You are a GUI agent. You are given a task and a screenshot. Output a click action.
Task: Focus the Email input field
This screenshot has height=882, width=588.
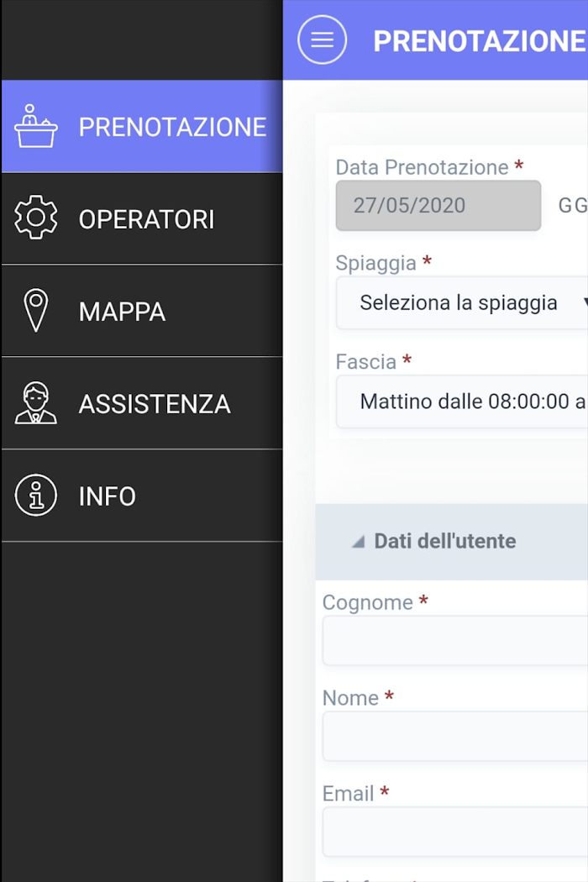[x=455, y=832]
